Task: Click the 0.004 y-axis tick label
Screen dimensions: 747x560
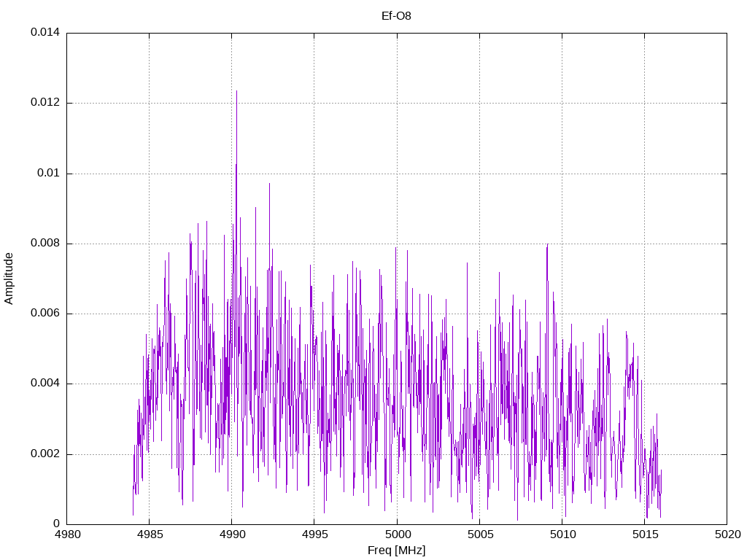Action: 45,384
